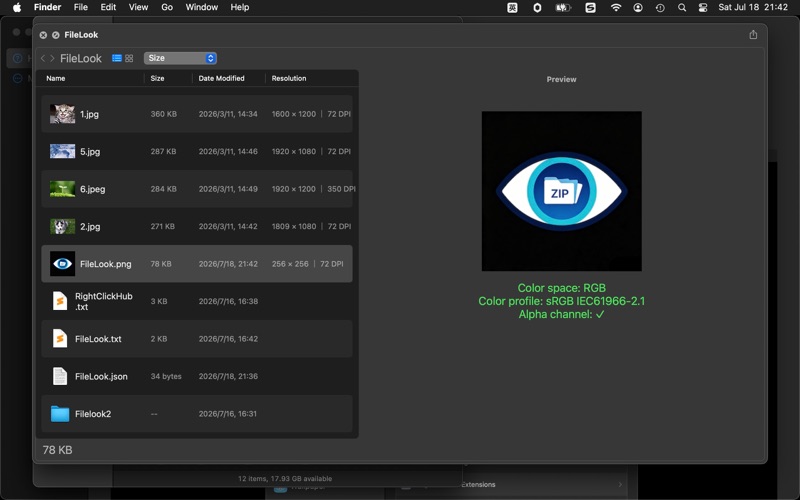
Task: Open the View menu
Action: tap(138, 7)
